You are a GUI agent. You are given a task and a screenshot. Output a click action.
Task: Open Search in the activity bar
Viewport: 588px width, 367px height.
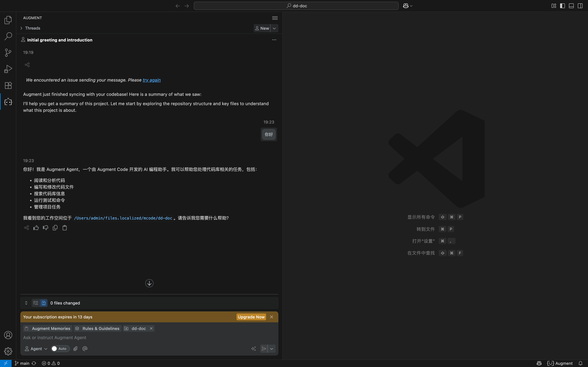tap(8, 36)
